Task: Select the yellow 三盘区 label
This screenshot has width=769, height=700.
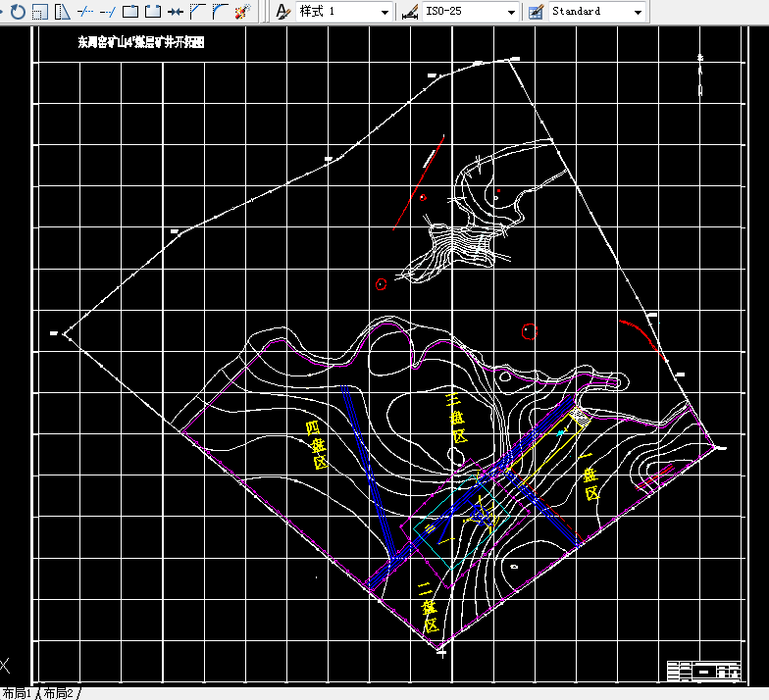Action: 457,418
